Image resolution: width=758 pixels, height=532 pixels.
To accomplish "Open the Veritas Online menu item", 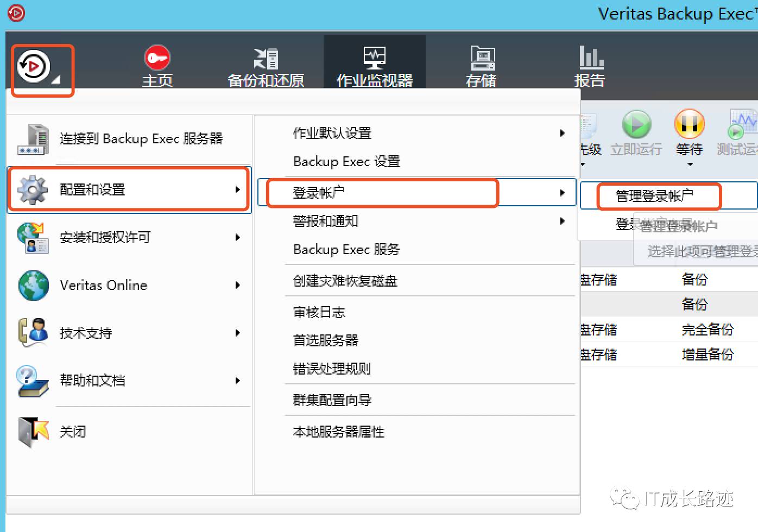I will 129,285.
